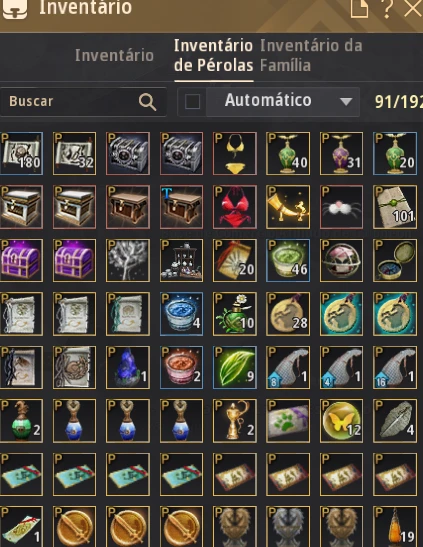The width and height of the screenshot is (423, 547).
Task: Select the yellow butterfly orb with count 12
Action: pos(341,421)
